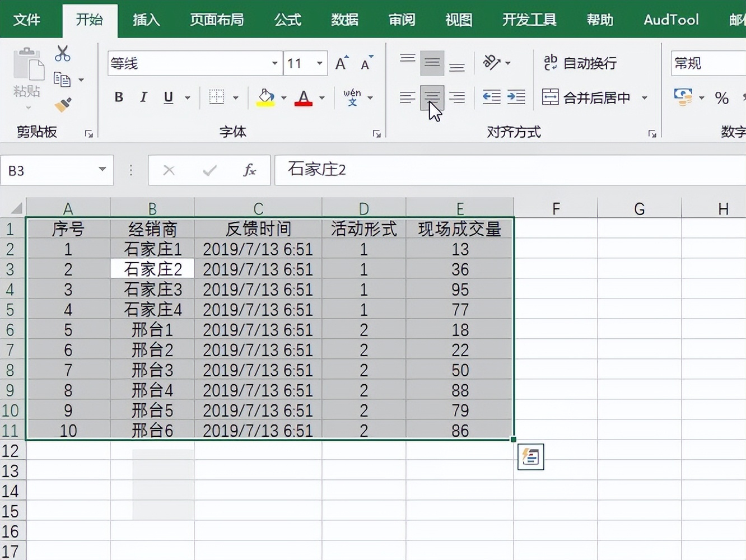746x560 pixels.
Task: Click the format painter brush icon
Action: click(x=62, y=105)
